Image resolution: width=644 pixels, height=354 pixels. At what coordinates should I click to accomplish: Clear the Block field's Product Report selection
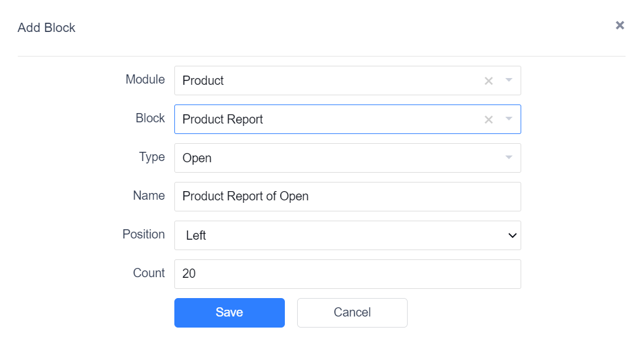pos(488,120)
